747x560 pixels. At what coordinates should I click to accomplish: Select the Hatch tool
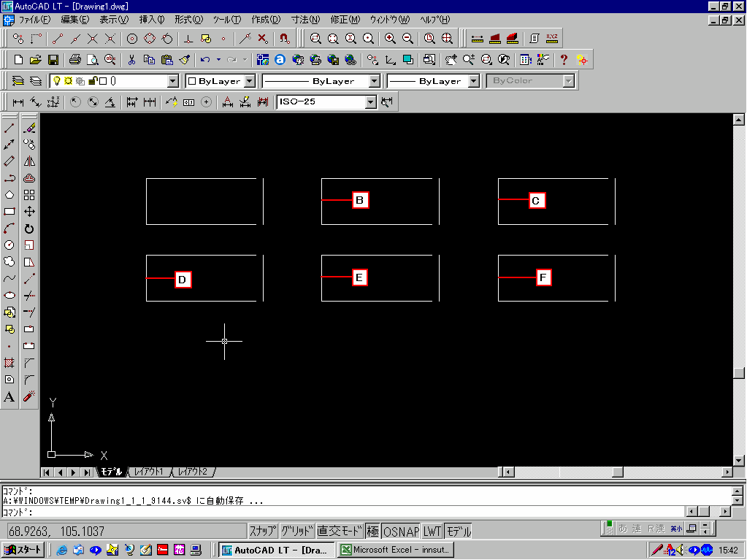point(9,363)
